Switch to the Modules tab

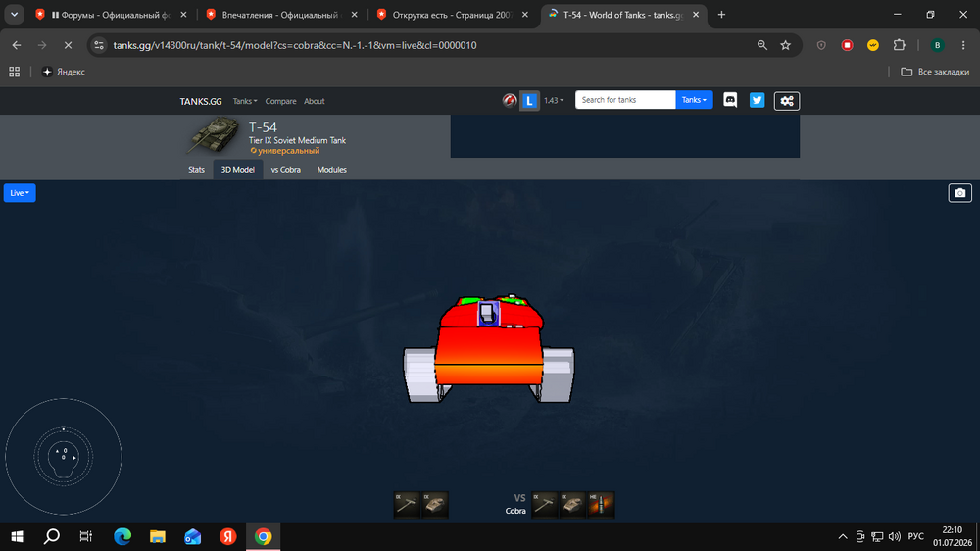(332, 170)
